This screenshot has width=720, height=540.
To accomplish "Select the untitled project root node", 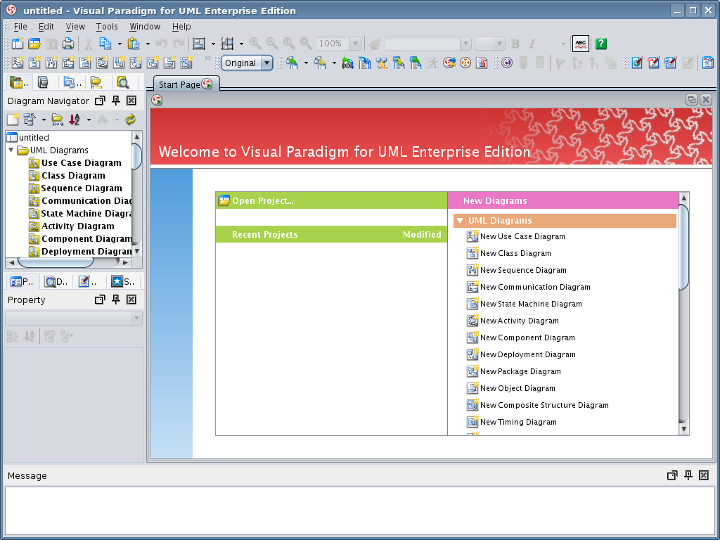I will click(x=34, y=137).
